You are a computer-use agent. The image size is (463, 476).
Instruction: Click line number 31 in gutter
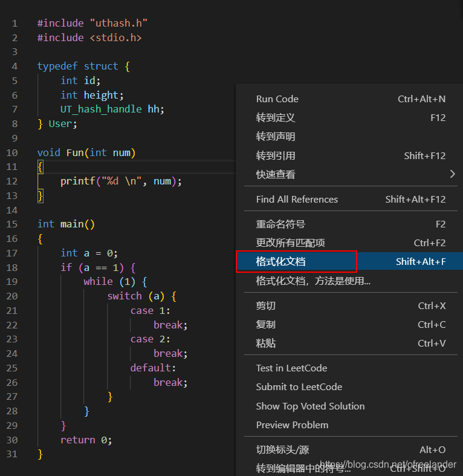click(x=12, y=454)
